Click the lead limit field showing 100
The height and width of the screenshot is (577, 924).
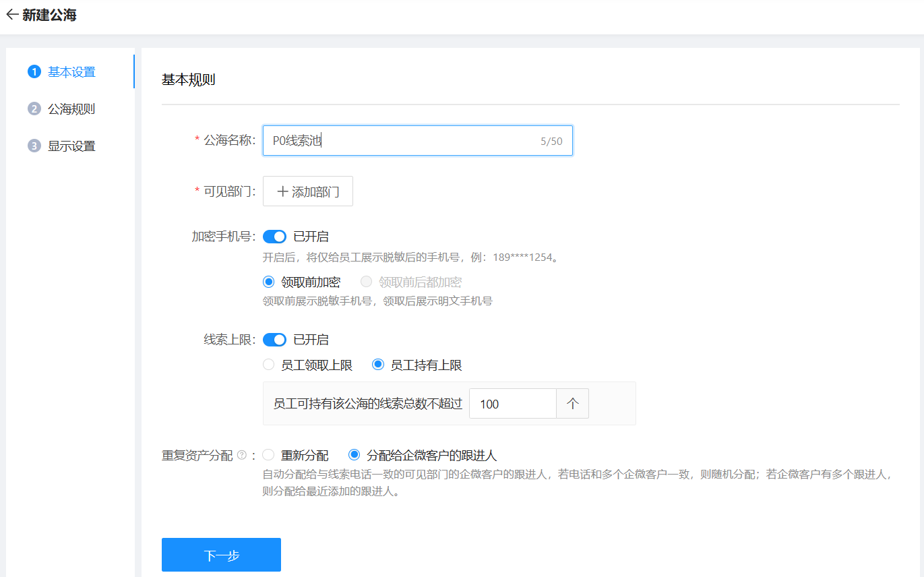tap(512, 404)
